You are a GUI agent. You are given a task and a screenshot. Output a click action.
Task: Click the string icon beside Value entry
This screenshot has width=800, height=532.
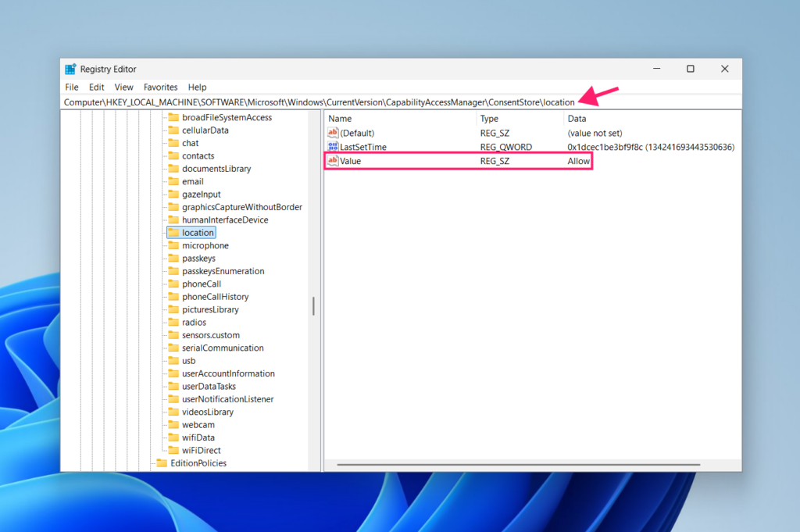tap(333, 161)
